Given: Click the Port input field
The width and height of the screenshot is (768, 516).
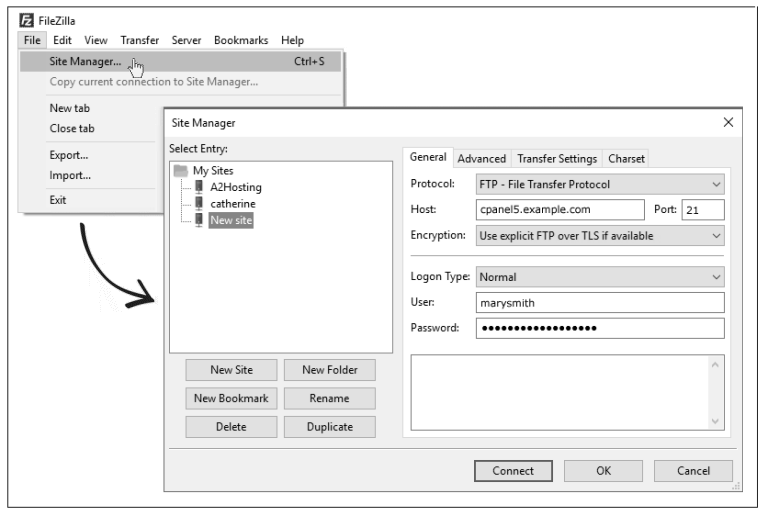Looking at the screenshot, I should [703, 210].
